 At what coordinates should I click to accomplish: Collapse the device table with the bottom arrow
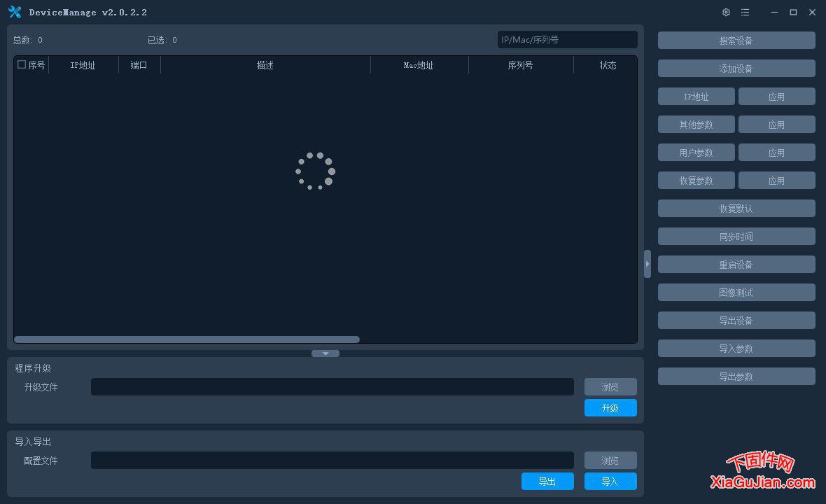click(x=325, y=353)
